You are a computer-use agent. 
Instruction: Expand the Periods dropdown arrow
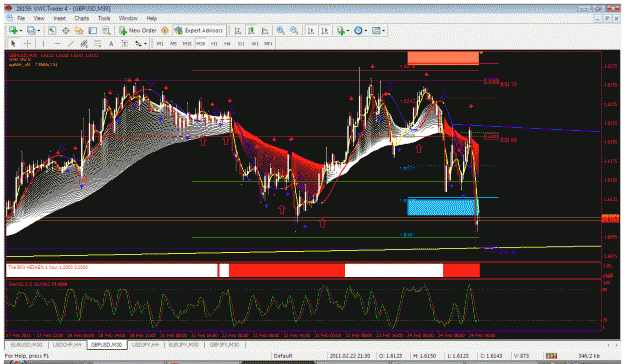[x=366, y=31]
